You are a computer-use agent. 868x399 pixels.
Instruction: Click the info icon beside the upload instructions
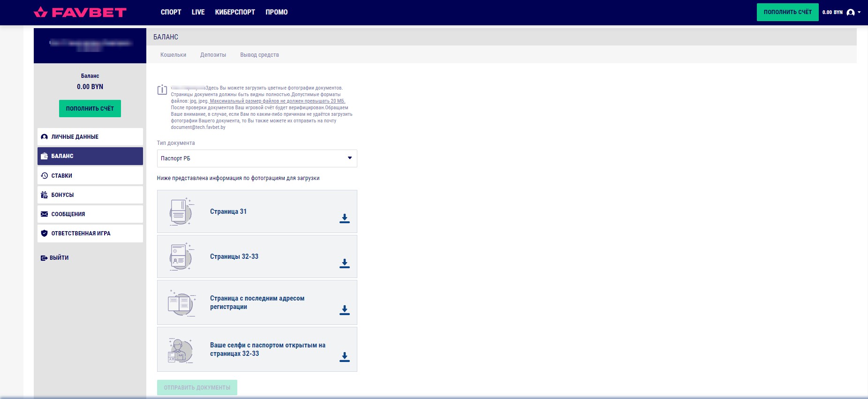point(162,90)
